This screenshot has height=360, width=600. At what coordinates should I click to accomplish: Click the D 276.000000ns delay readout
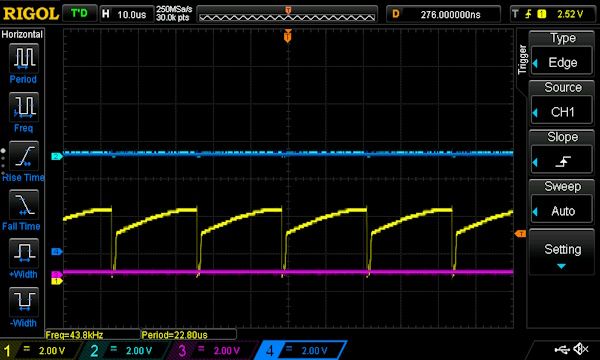443,15
